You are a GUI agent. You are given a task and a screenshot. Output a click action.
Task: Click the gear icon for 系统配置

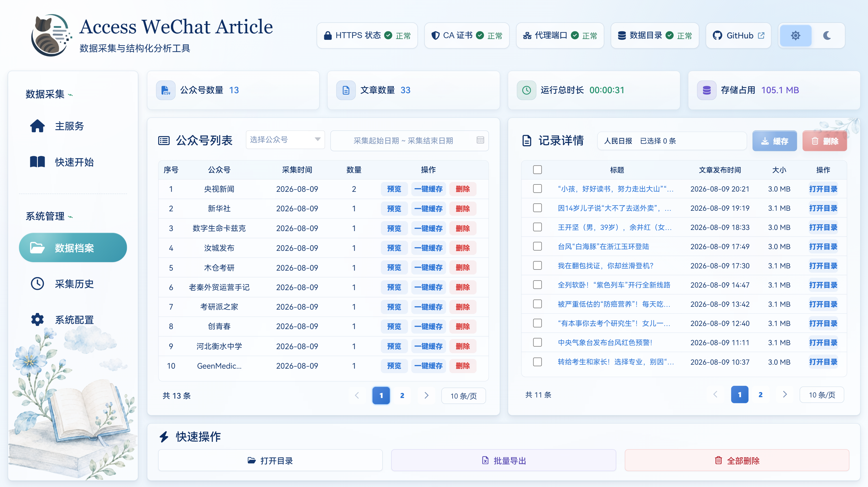coord(37,319)
